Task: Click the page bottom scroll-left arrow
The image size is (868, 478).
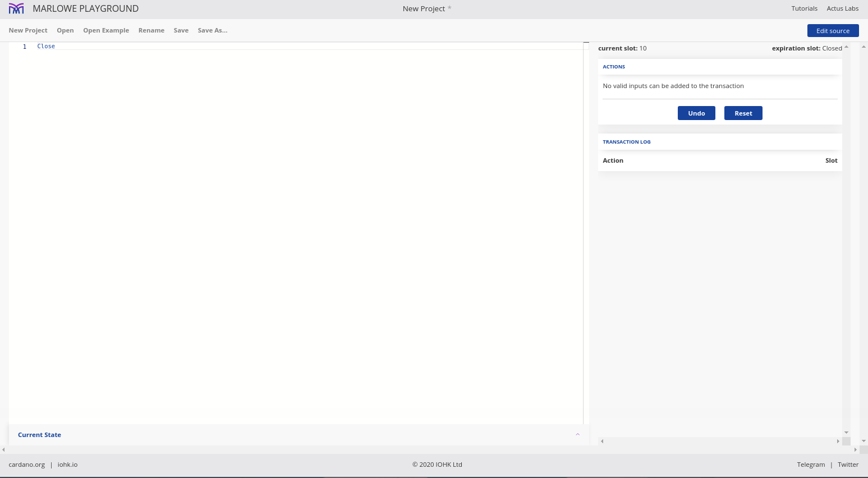Action: [x=3, y=449]
